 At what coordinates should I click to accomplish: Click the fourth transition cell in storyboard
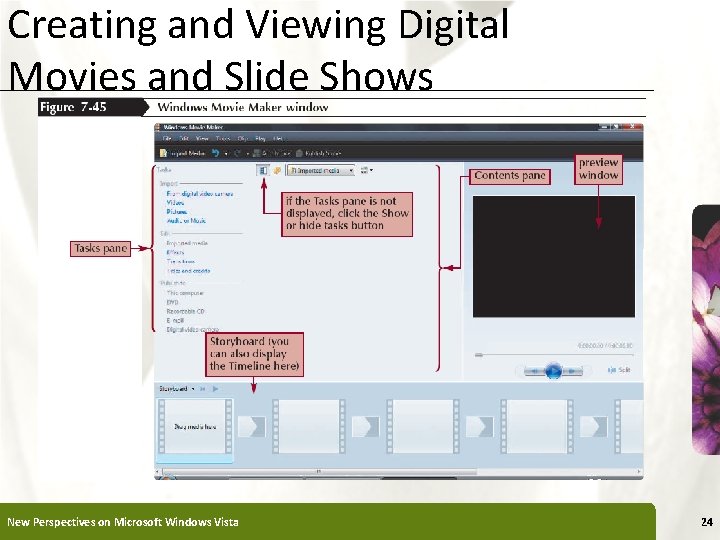pyautogui.click(x=594, y=427)
